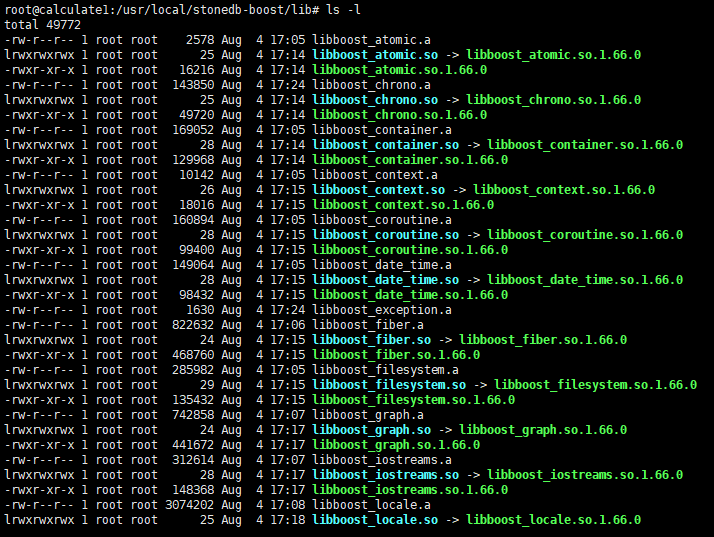
Task: Click the file size 441672
Action: (193, 445)
